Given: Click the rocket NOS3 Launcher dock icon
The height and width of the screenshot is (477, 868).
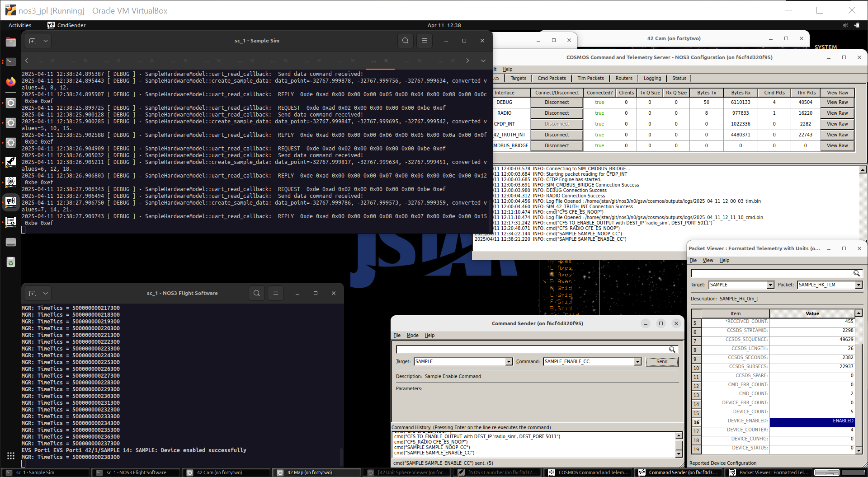Looking at the screenshot, I should coord(11,162).
